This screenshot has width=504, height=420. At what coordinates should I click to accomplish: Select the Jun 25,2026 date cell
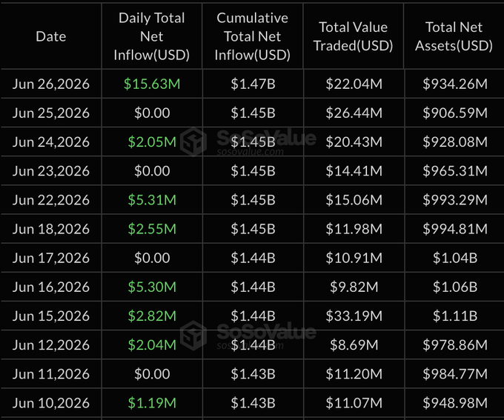(51, 113)
